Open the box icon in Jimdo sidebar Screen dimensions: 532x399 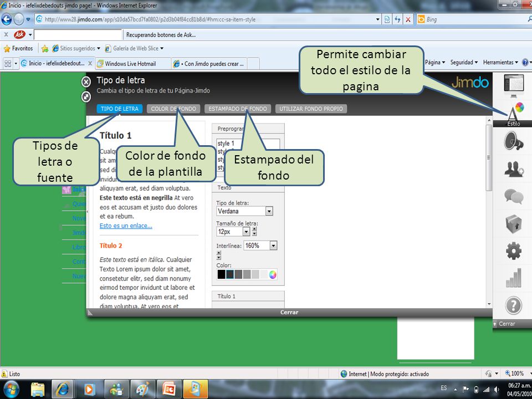point(513,223)
